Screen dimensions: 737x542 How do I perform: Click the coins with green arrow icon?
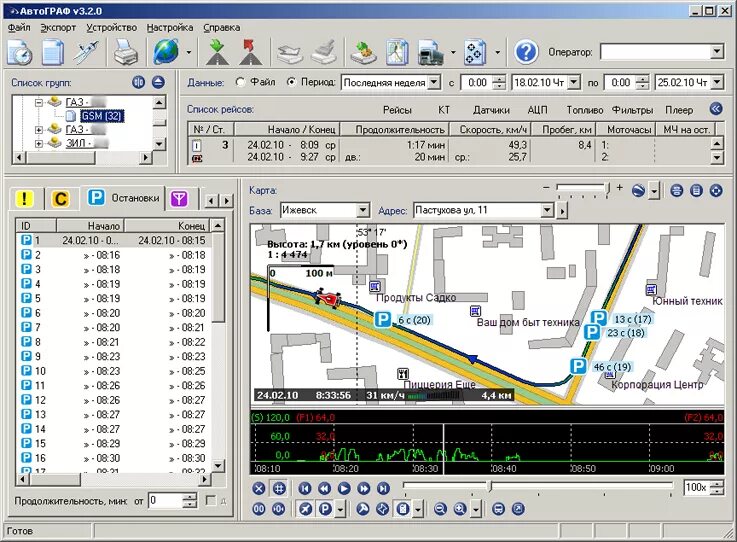click(363, 52)
